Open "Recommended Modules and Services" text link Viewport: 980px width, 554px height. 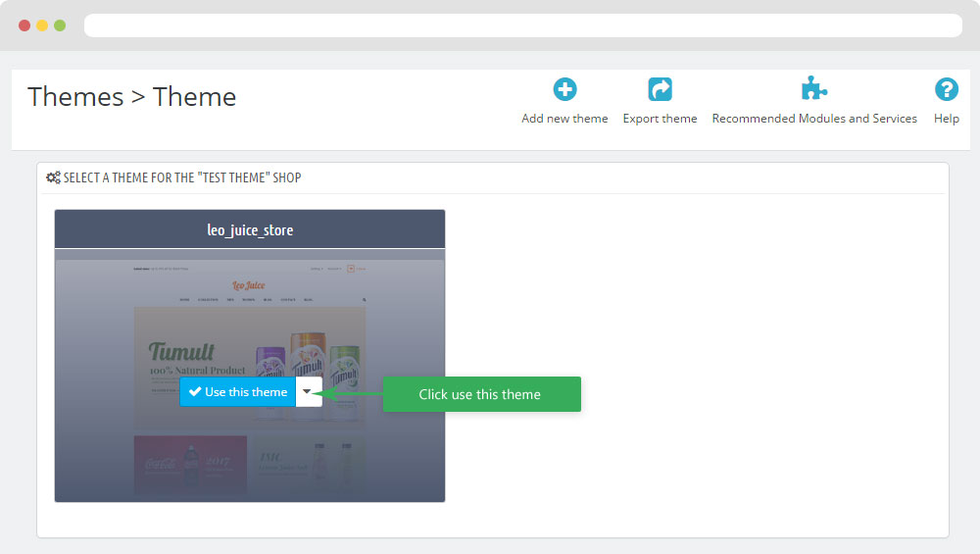coord(814,119)
